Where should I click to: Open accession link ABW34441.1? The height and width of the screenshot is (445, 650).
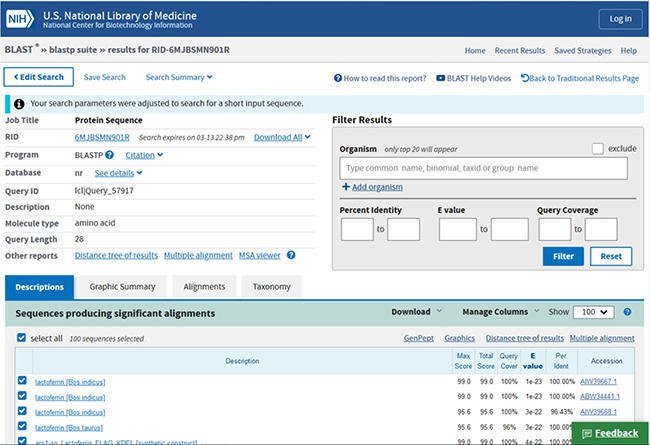[600, 396]
